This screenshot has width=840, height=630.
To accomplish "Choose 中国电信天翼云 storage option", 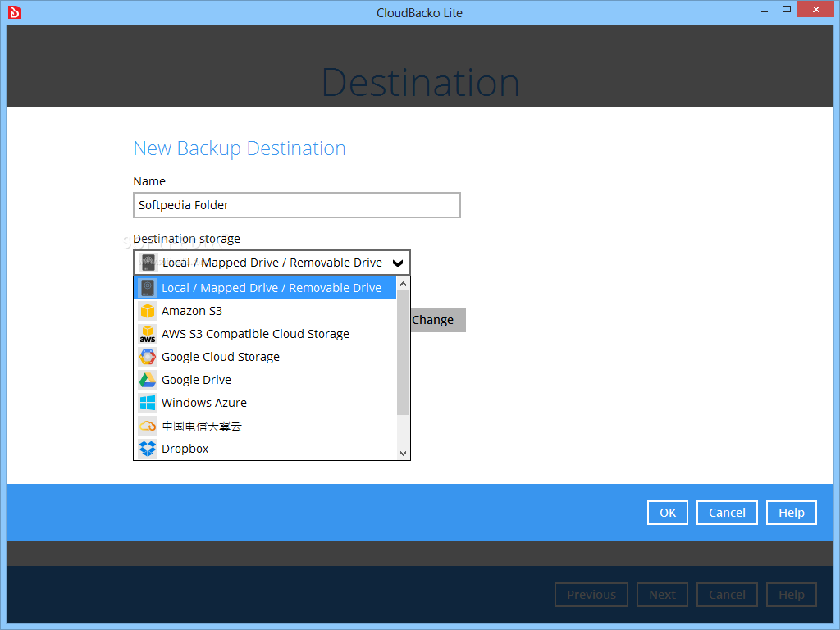I will tap(265, 426).
